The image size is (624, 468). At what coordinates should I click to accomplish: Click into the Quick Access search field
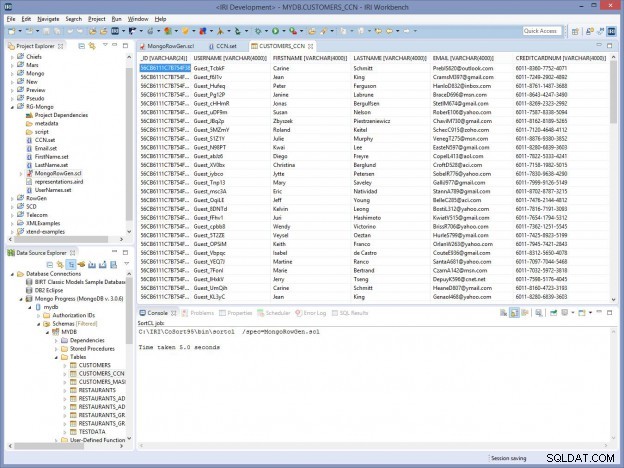point(542,31)
